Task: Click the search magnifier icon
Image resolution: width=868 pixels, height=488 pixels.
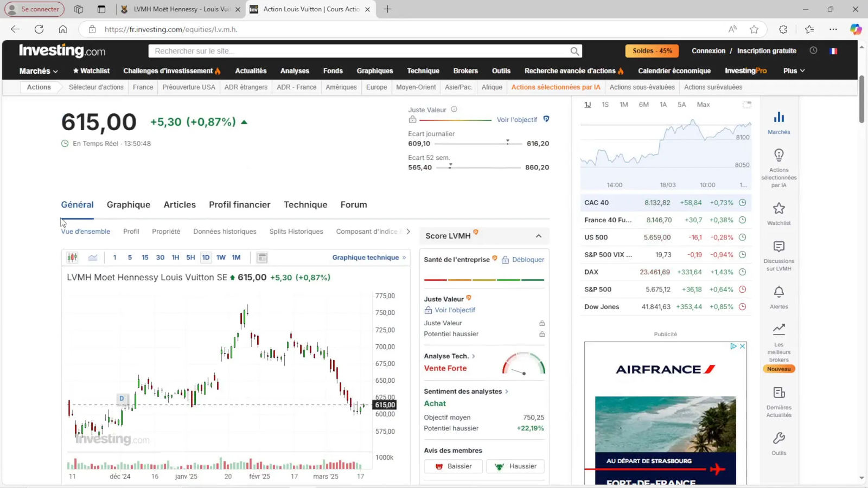Action: click(575, 51)
